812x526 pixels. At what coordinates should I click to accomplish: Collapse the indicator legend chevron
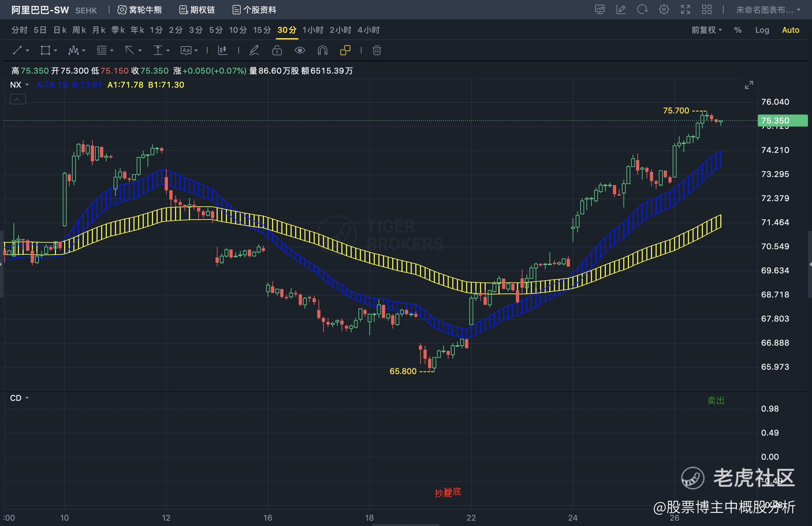click(x=18, y=99)
